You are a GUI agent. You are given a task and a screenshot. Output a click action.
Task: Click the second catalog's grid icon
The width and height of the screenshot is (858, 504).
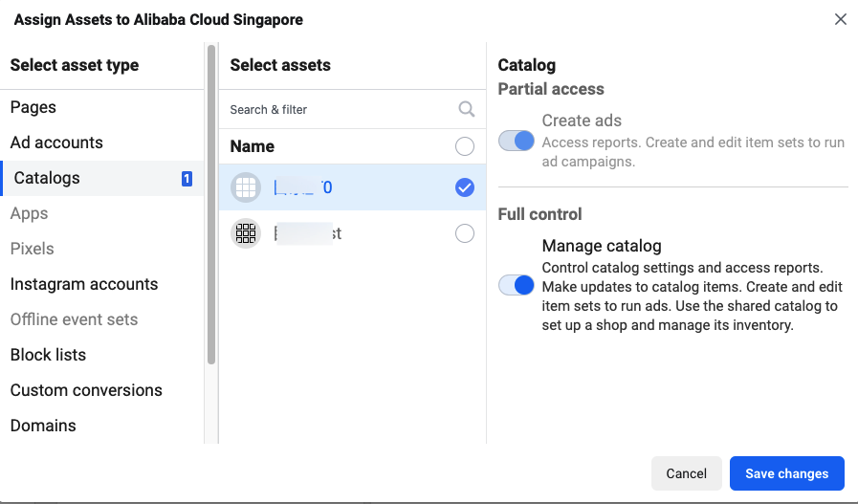coord(247,233)
